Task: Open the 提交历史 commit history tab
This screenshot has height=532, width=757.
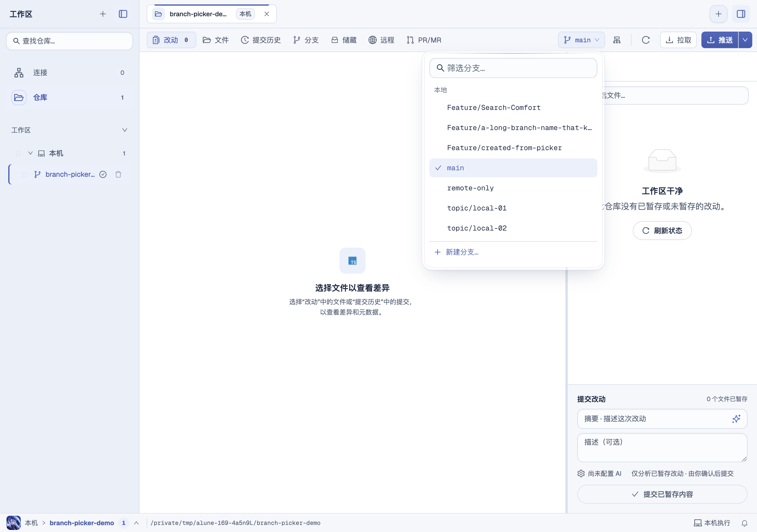Action: click(x=261, y=40)
